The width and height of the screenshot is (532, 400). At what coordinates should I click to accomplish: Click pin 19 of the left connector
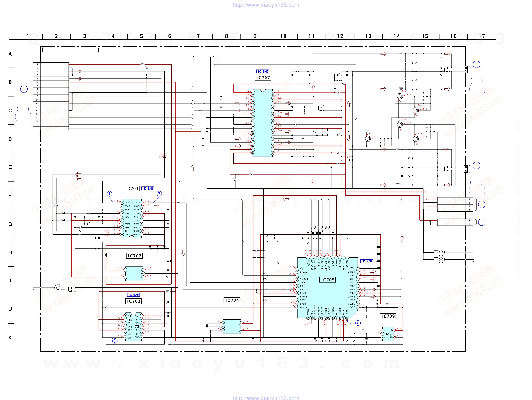[x=37, y=64]
